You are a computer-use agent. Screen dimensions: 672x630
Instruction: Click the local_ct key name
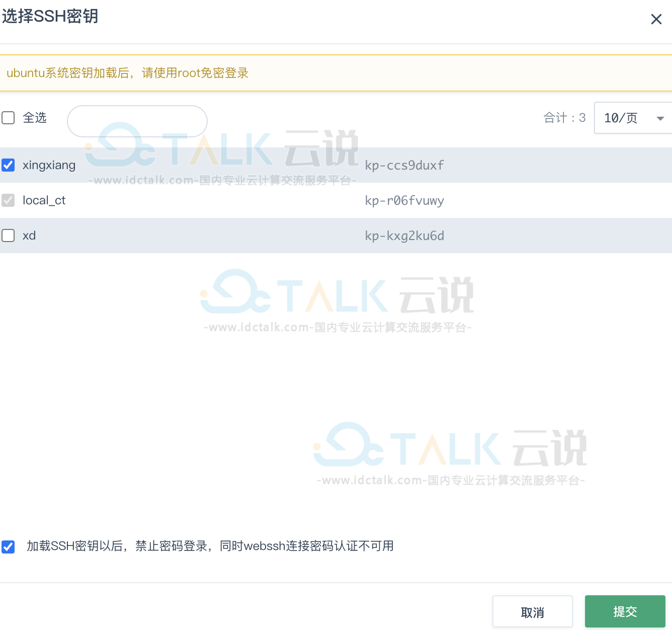click(x=44, y=200)
